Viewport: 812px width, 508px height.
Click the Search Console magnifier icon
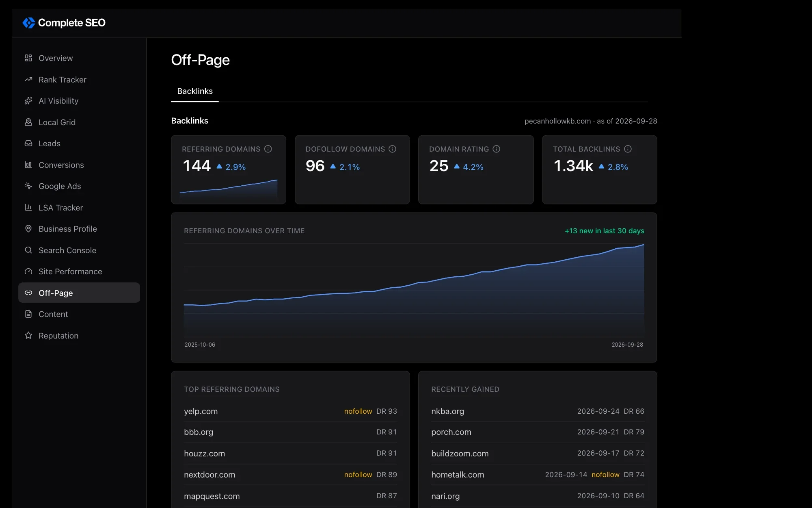click(28, 250)
